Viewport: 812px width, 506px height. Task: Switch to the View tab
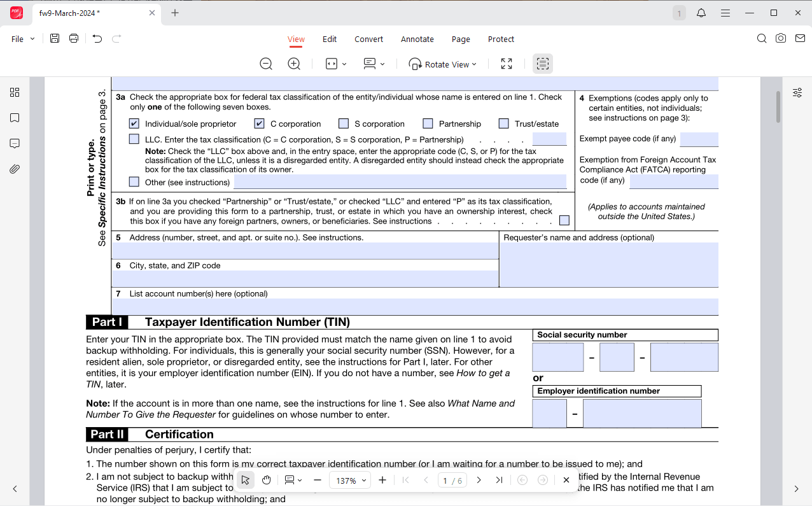coord(296,39)
